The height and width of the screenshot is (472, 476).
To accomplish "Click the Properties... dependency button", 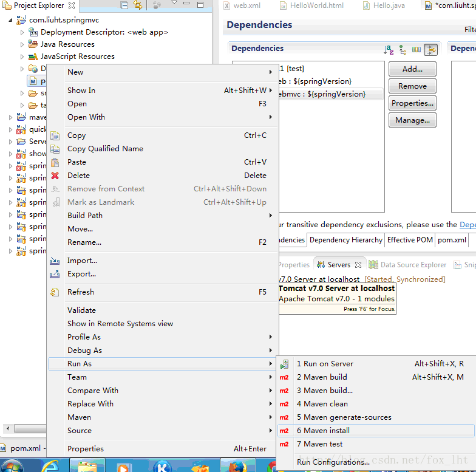I will (x=412, y=103).
